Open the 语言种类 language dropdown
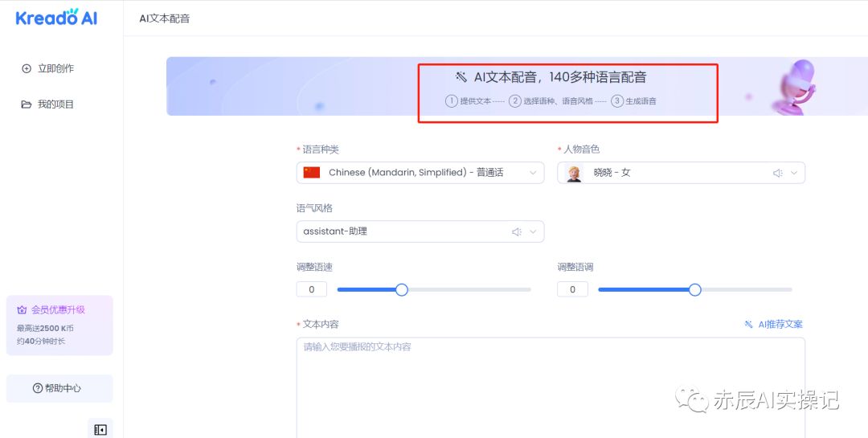This screenshot has width=868, height=438. pyautogui.click(x=420, y=173)
